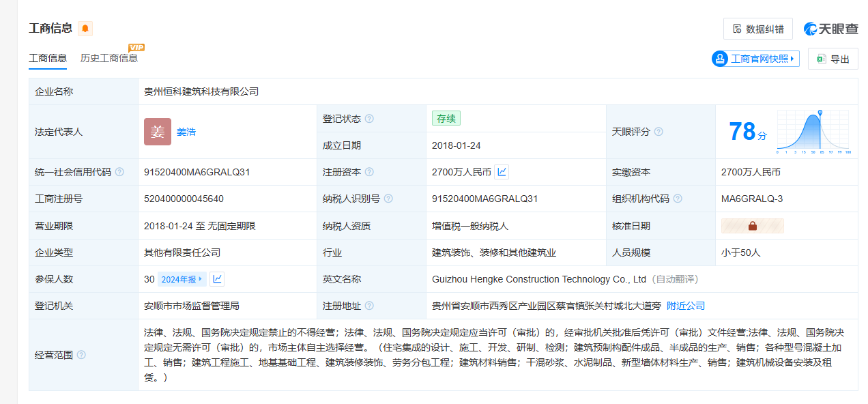Click the 数据纠错 data correction button

[x=757, y=29]
